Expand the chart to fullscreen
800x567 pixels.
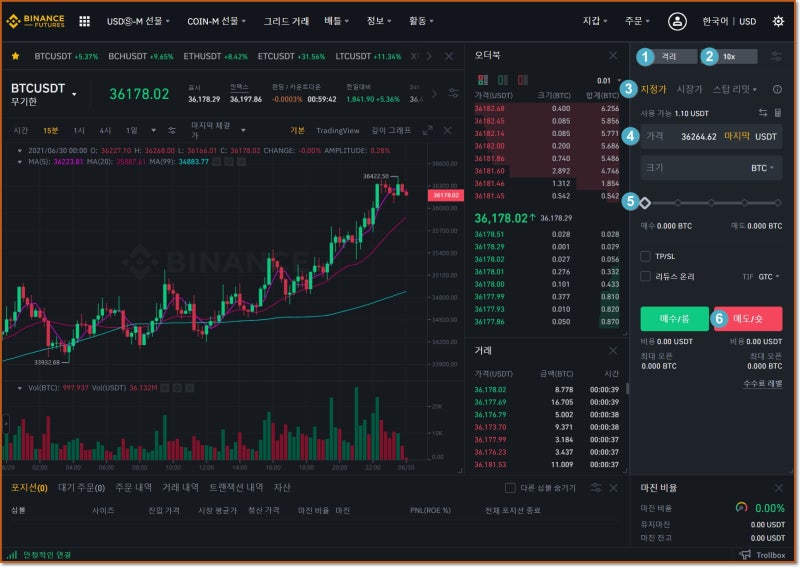428,131
